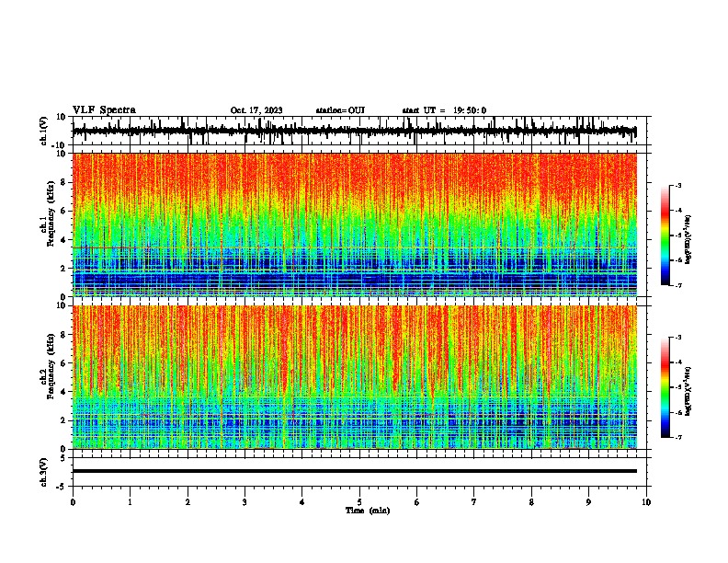Screen dimensions: 728x563
Task: Click the 'Time (min)' axis label
Action: click(368, 511)
